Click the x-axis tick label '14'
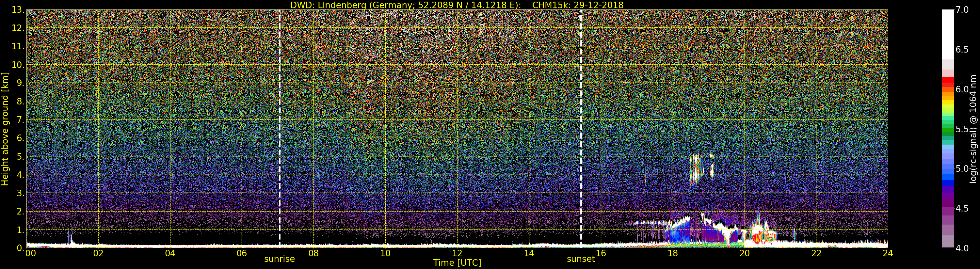 [x=529, y=253]
